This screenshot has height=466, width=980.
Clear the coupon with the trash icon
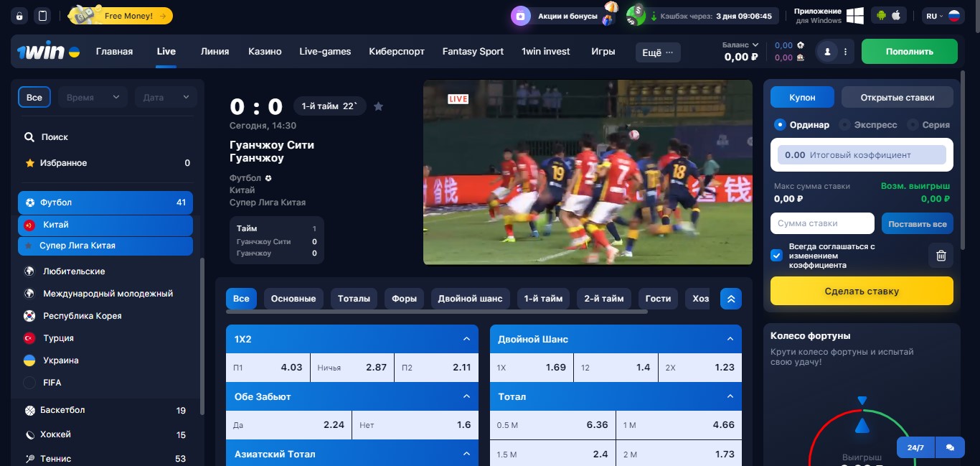coord(941,256)
